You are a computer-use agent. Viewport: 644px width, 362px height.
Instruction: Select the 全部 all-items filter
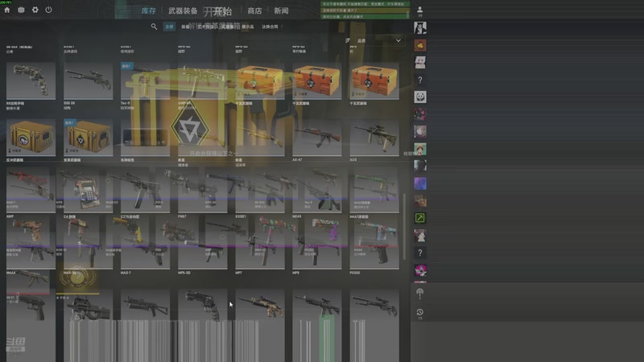(169, 27)
